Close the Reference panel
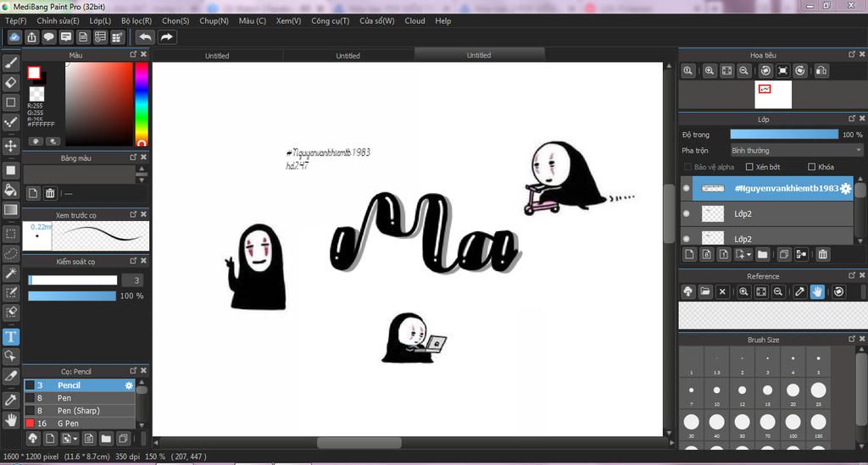This screenshot has height=465, width=868. tap(862, 275)
